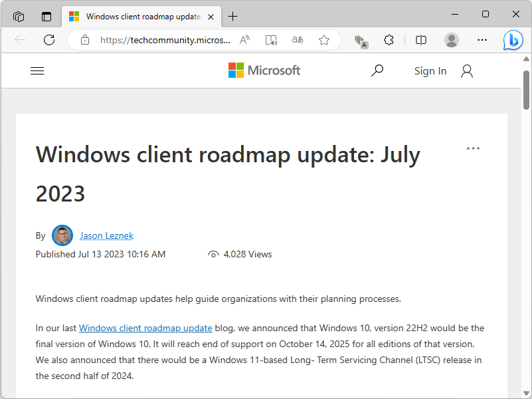Viewport: 532px width, 399px height.
Task: Minimize the browser window
Action: click(455, 14)
